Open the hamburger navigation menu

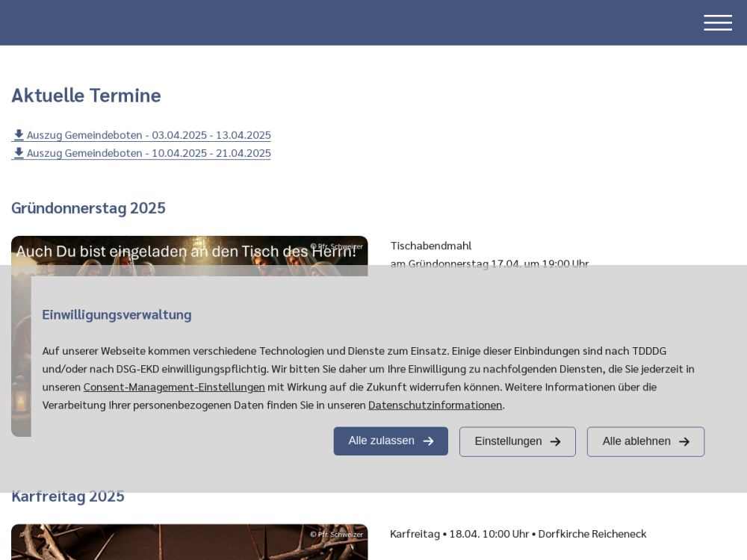pos(717,23)
